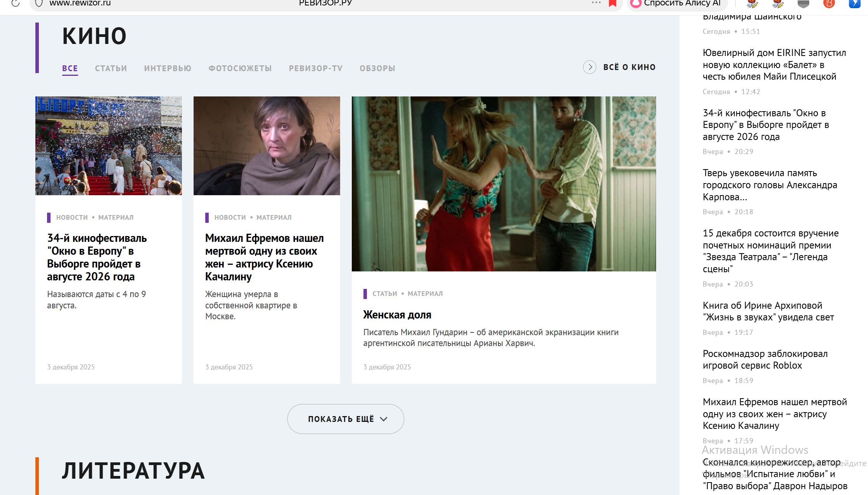Click the red bookmark flag icon
868x495 pixels.
[x=612, y=3]
